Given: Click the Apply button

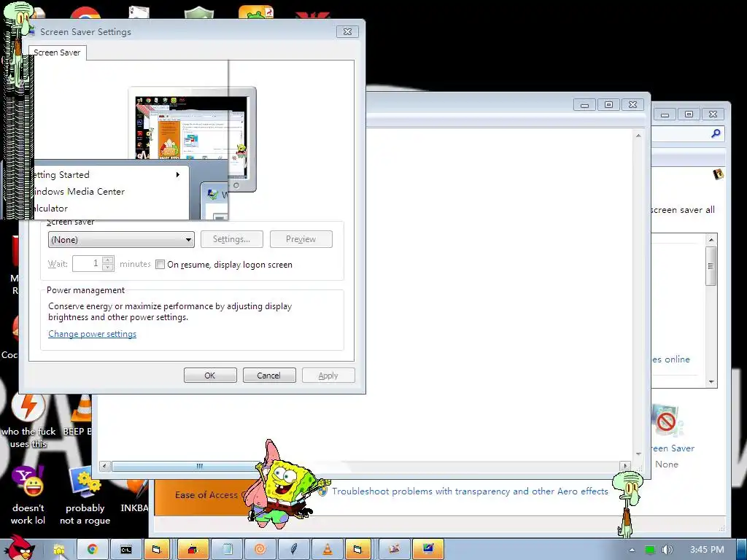Looking at the screenshot, I should [x=328, y=376].
